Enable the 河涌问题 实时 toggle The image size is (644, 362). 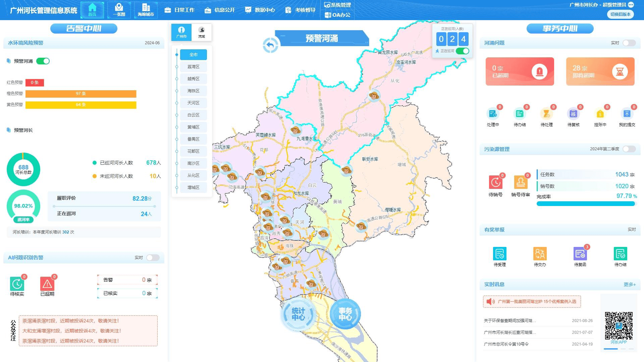pyautogui.click(x=629, y=43)
